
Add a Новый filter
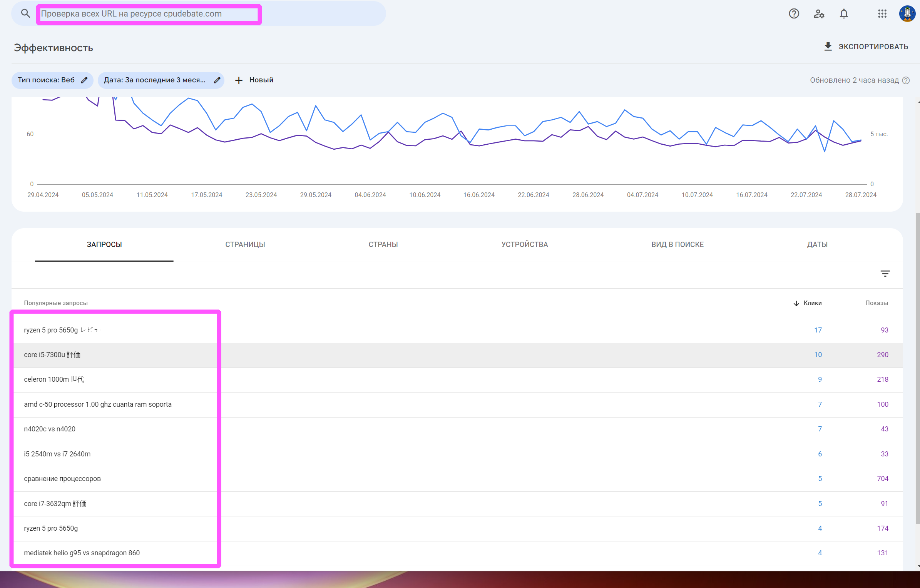point(254,80)
